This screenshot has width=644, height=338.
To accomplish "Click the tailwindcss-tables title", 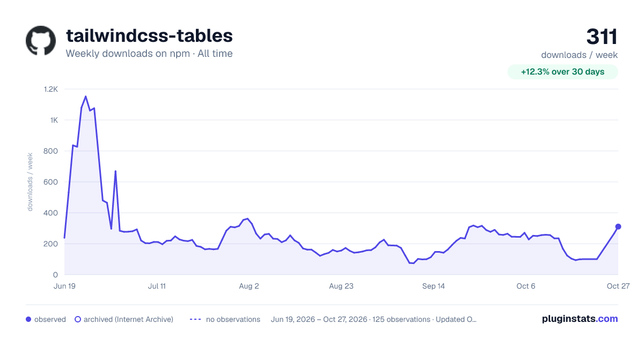I will click(x=149, y=35).
